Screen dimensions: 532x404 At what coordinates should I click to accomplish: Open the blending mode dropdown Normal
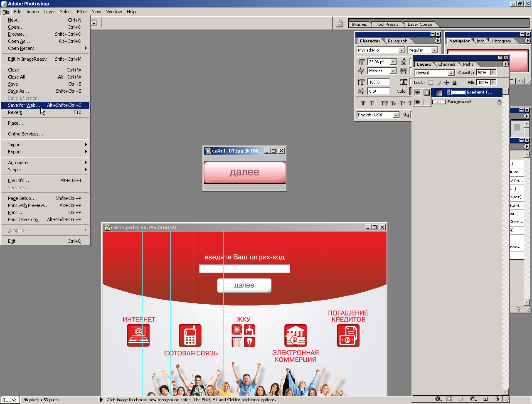pyautogui.click(x=451, y=73)
